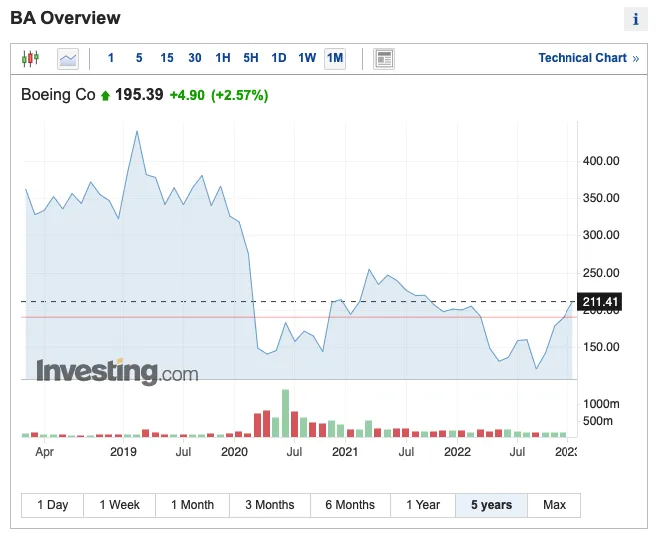Choose the 5H interval
The image size is (661, 539).
click(250, 58)
